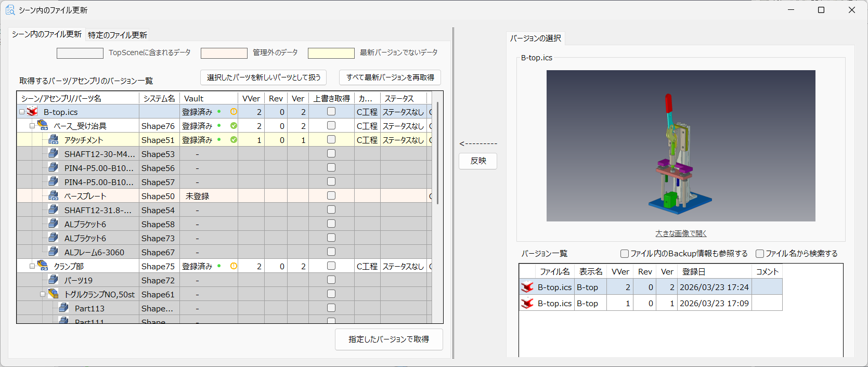The height and width of the screenshot is (367, 868).
Task: Click the 最新バージョンでないデータ color swatch
Action: click(x=331, y=53)
